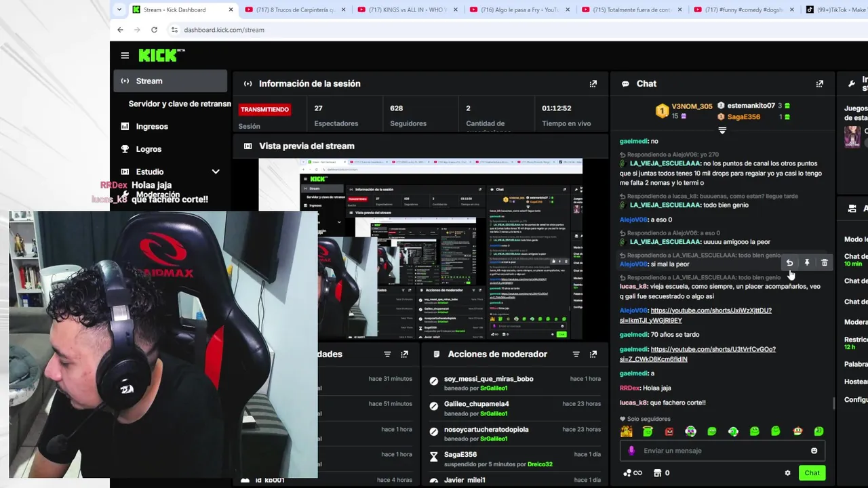Click the Solo seguidores chat mode label
Screen dimensions: 868x488
tap(645, 419)
